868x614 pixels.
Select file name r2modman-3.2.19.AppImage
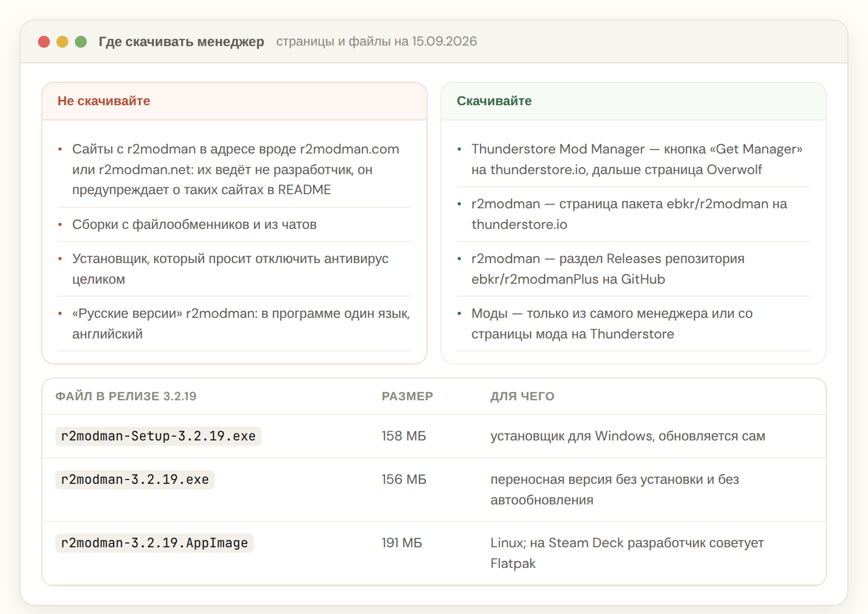155,543
